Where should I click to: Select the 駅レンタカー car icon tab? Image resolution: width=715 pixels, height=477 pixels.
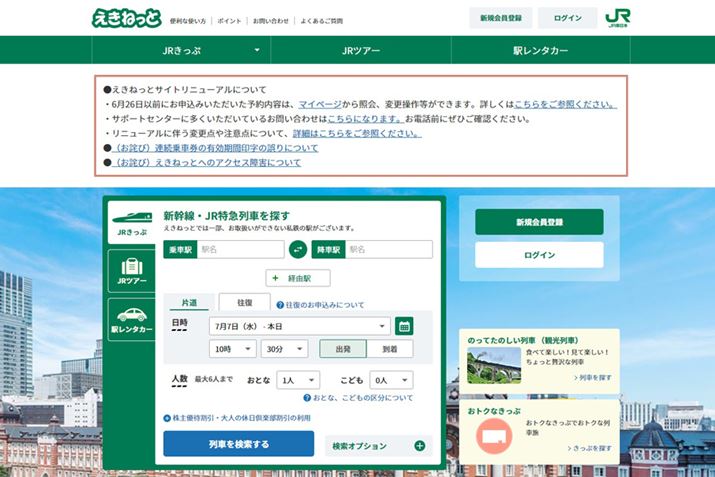pyautogui.click(x=131, y=320)
